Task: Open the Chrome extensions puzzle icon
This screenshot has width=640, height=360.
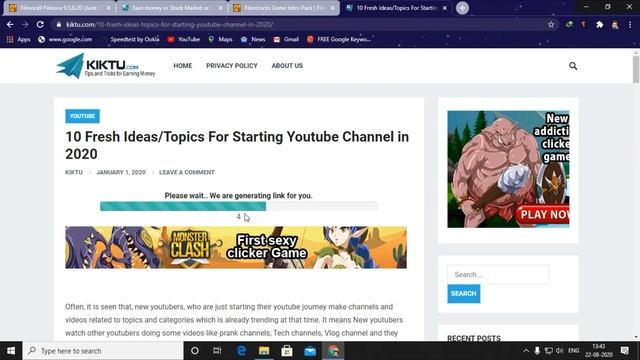Action: 600,24
